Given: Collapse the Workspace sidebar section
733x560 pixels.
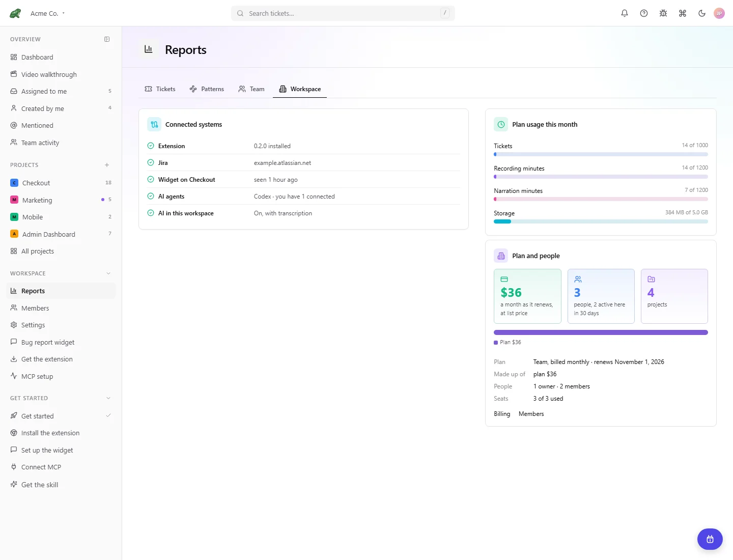Looking at the screenshot, I should click(x=108, y=273).
